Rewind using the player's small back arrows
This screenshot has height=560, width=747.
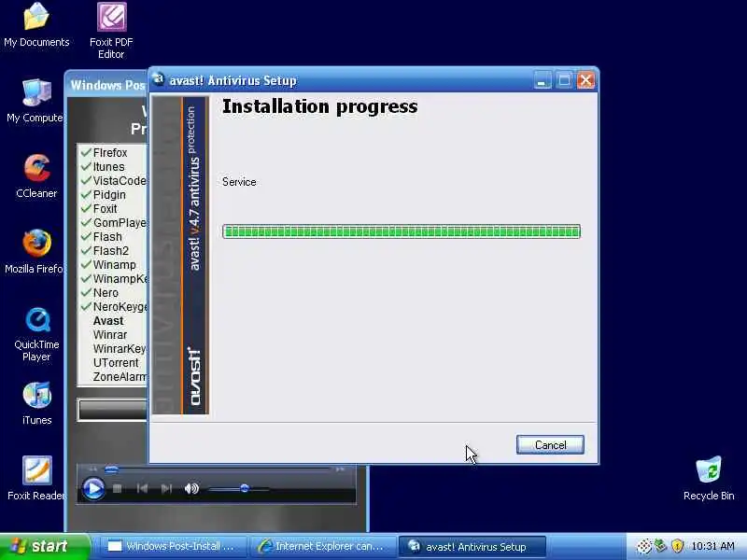[92, 469]
